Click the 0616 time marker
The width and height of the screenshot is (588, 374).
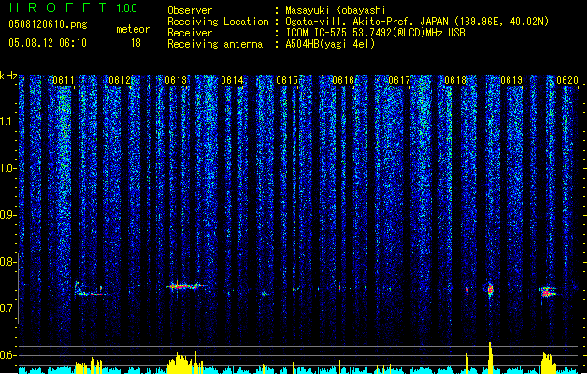coord(343,80)
